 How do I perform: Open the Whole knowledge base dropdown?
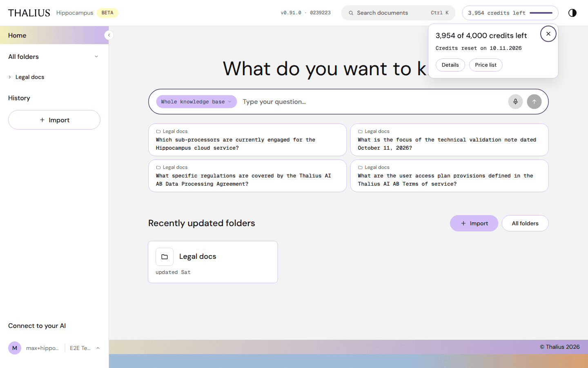point(196,102)
